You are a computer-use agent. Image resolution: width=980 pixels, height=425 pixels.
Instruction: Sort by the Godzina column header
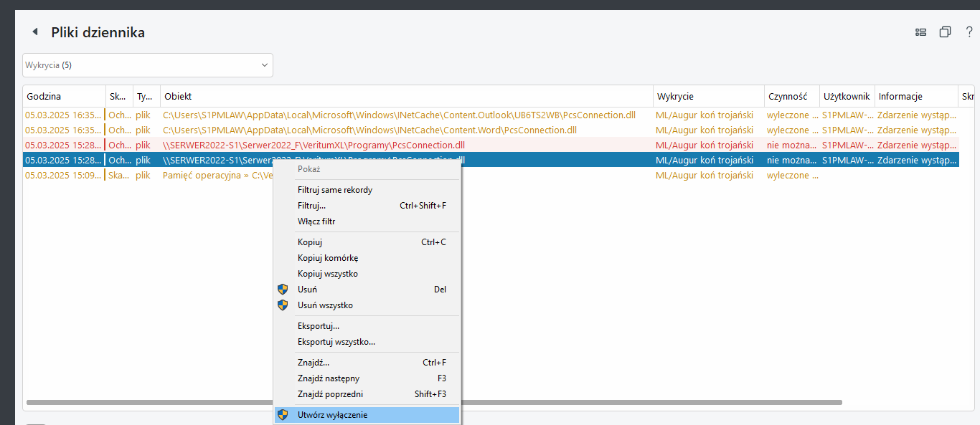[63, 96]
